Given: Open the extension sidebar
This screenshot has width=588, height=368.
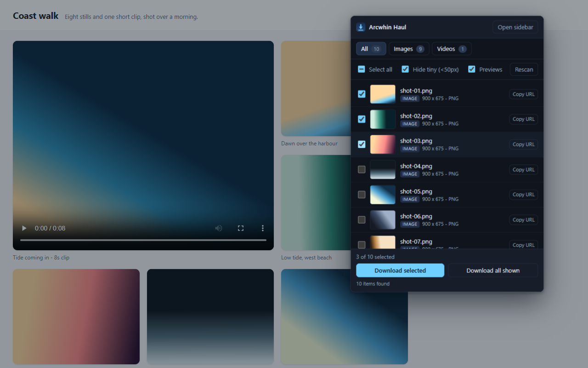Looking at the screenshot, I should pos(515,27).
